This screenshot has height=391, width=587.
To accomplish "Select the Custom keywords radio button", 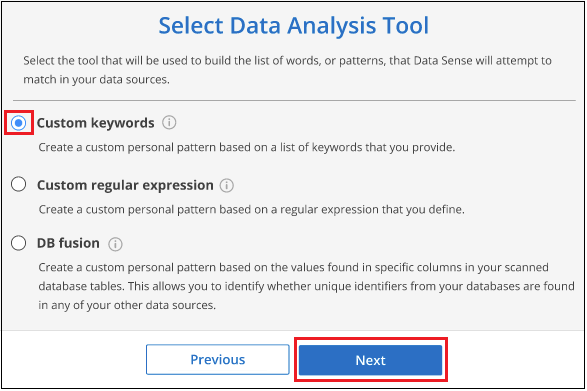I will tap(18, 123).
